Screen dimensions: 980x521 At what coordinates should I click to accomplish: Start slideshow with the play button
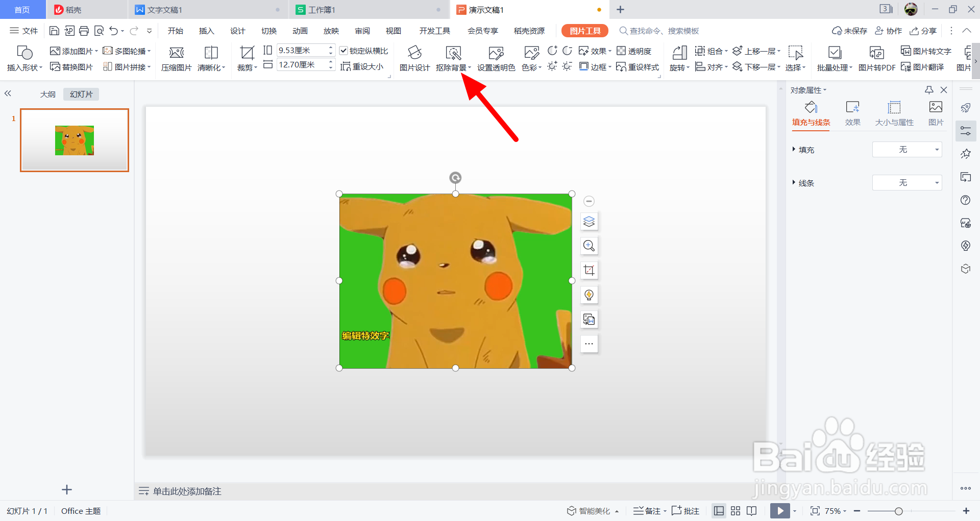pyautogui.click(x=780, y=511)
